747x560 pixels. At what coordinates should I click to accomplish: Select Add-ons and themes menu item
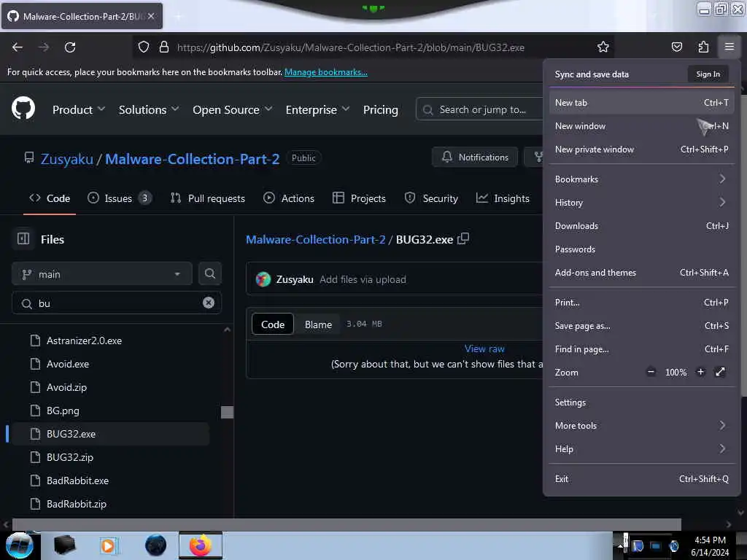coord(641,273)
